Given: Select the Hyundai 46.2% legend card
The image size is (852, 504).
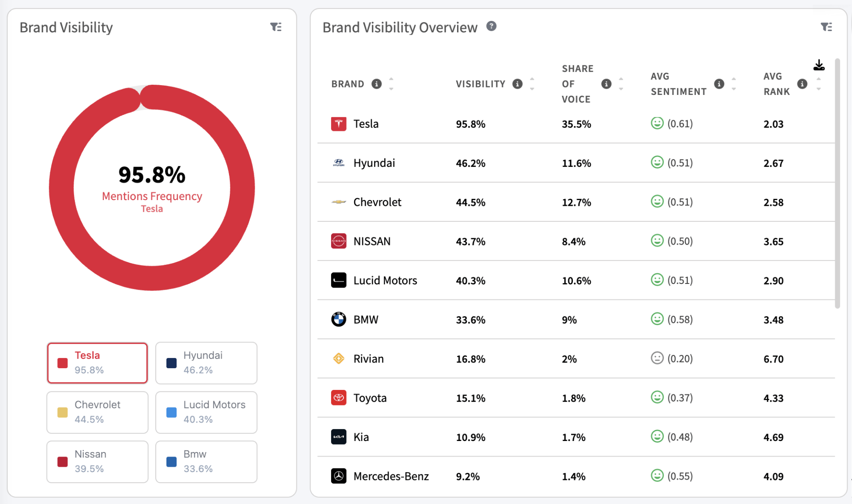Looking at the screenshot, I should click(206, 363).
